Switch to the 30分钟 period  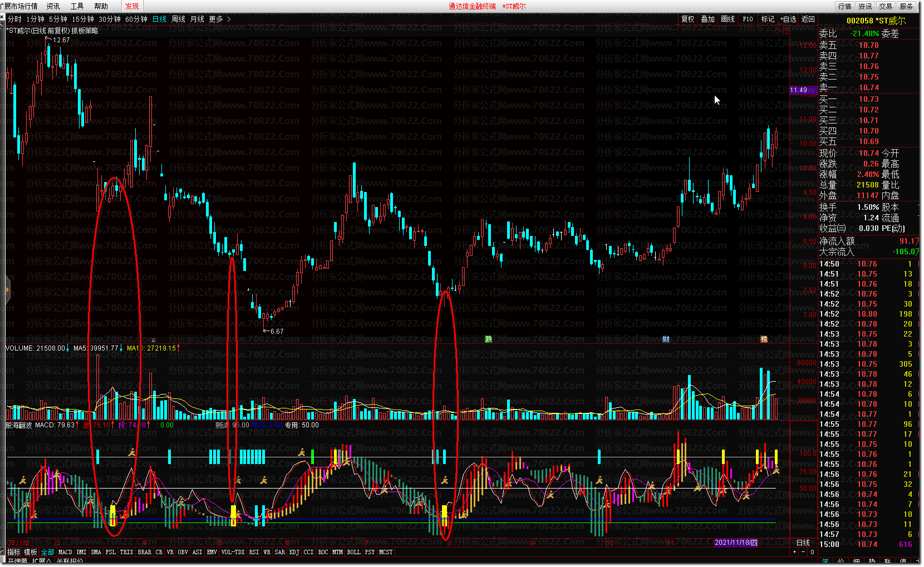click(x=110, y=19)
